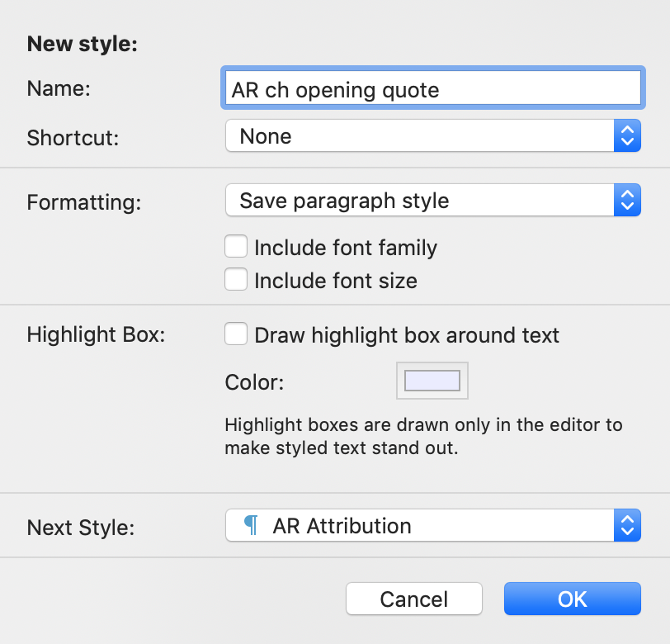Image resolution: width=670 pixels, height=644 pixels.
Task: Click the blue arrows on Shortcut popup
Action: (627, 135)
